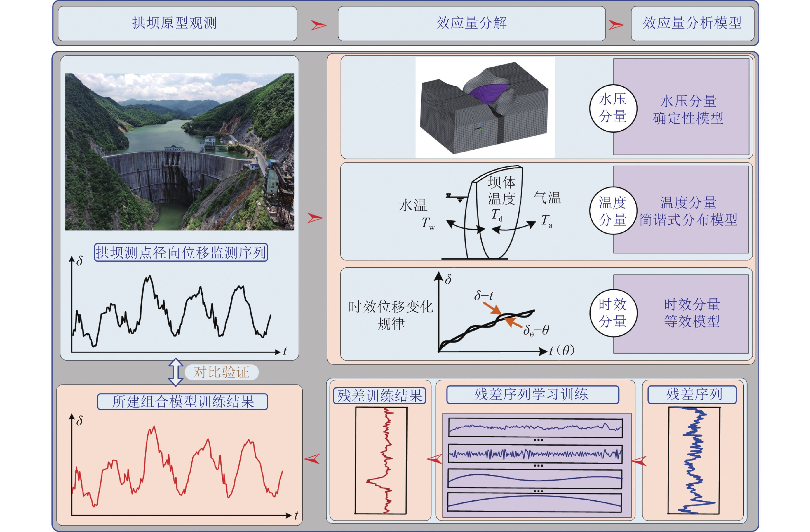Click the red arrow right of dam photo
810x532 pixels.
(x=314, y=218)
